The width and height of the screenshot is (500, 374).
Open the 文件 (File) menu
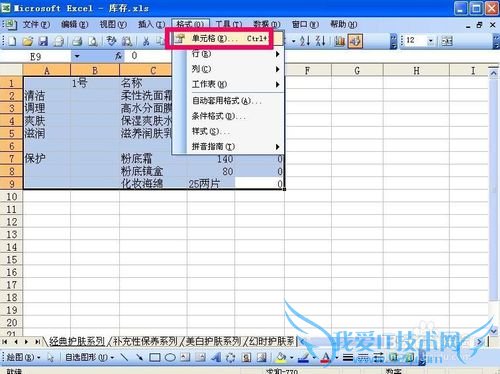click(36, 25)
